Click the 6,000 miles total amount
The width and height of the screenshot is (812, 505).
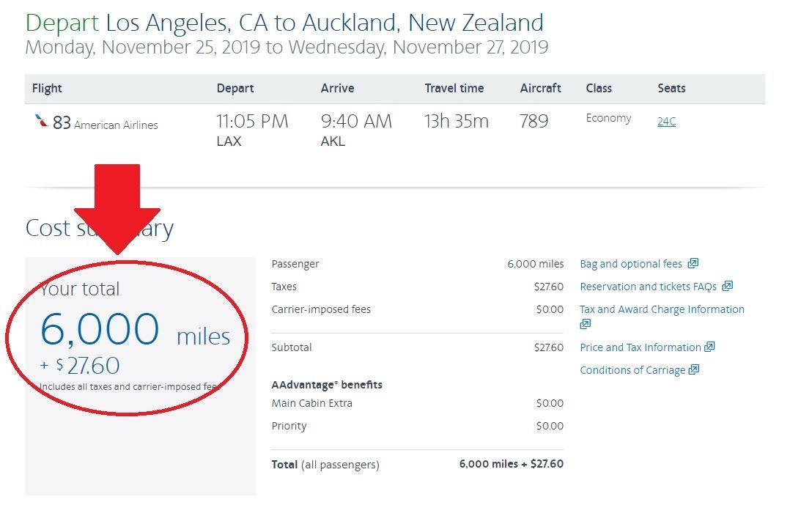click(135, 329)
